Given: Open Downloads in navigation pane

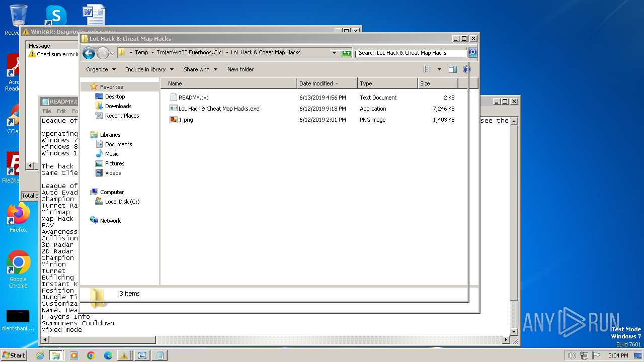Looking at the screenshot, I should click(118, 106).
